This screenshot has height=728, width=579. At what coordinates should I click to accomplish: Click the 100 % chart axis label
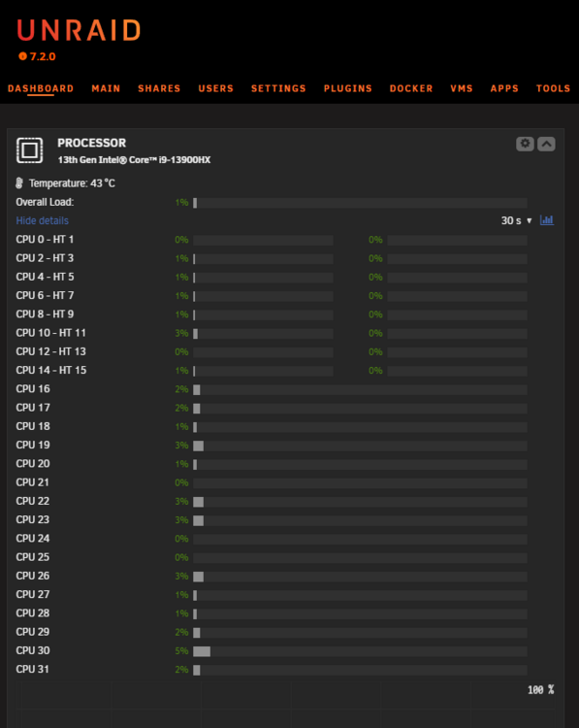tap(541, 690)
